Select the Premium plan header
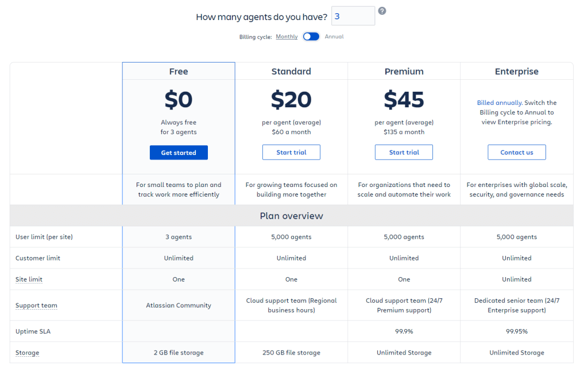588x374 pixels. [404, 71]
